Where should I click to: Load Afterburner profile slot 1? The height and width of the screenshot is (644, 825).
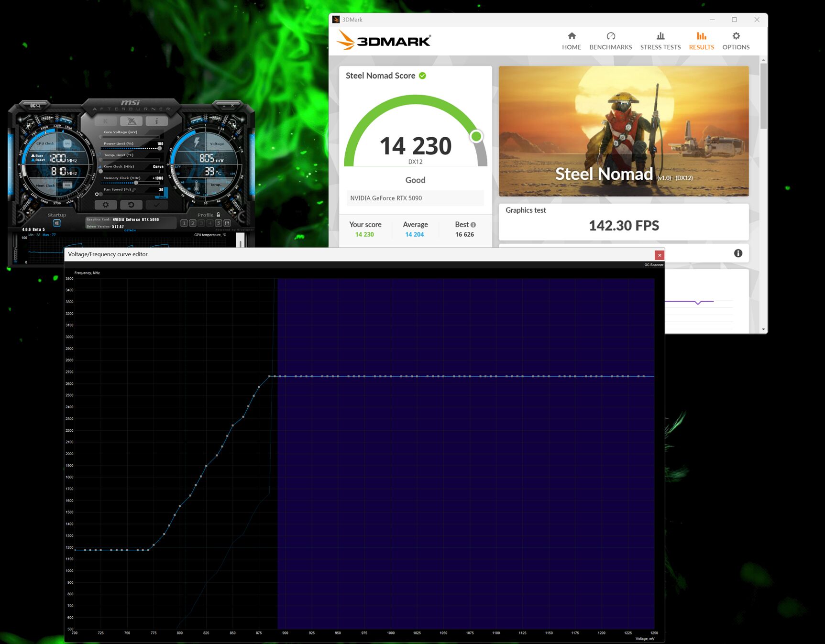pos(184,223)
